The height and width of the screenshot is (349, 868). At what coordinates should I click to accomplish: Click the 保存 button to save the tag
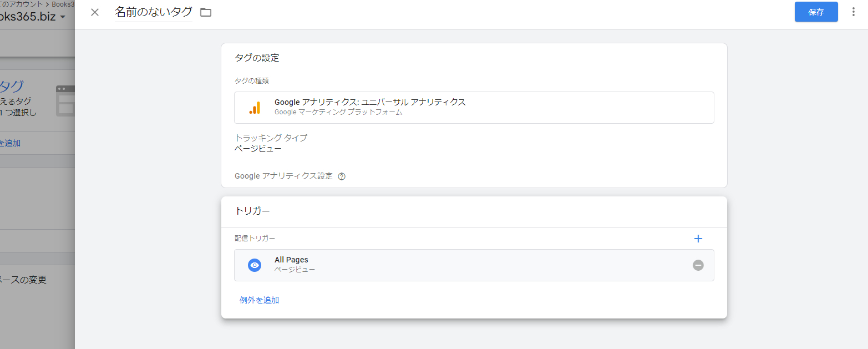coord(816,12)
